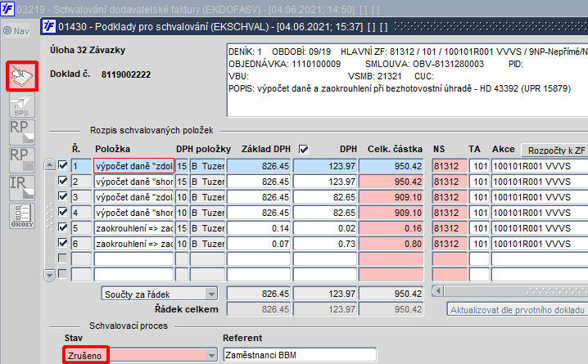The height and width of the screenshot is (364, 588).
Task: Toggle header checkbox next to Základ DPH
Action: point(304,150)
